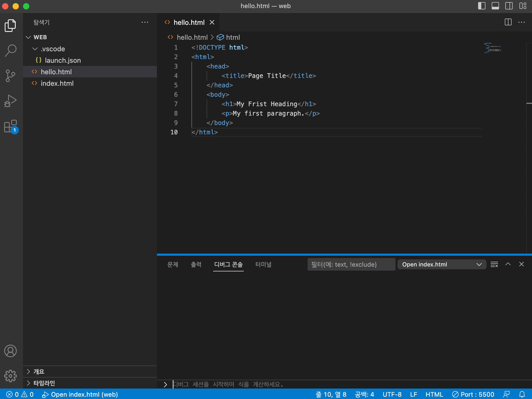This screenshot has width=532, height=399.
Task: Toggle the bottom panel visibility
Action: click(x=495, y=6)
